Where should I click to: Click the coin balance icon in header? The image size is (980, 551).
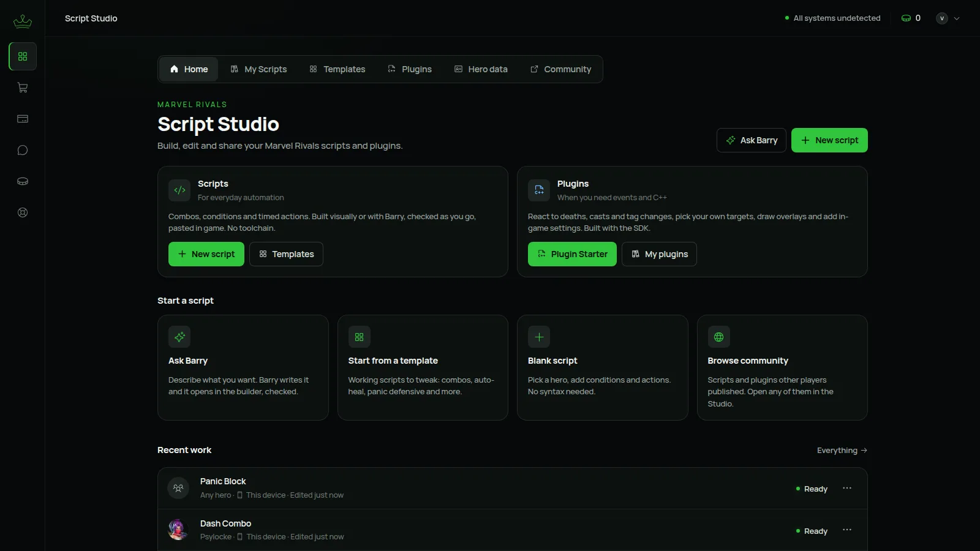point(906,18)
